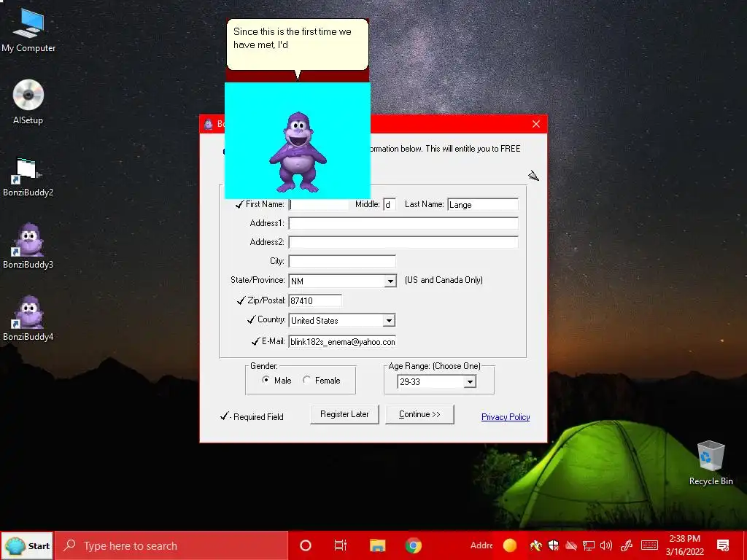
Task: Click the network tray icon
Action: tap(589, 545)
